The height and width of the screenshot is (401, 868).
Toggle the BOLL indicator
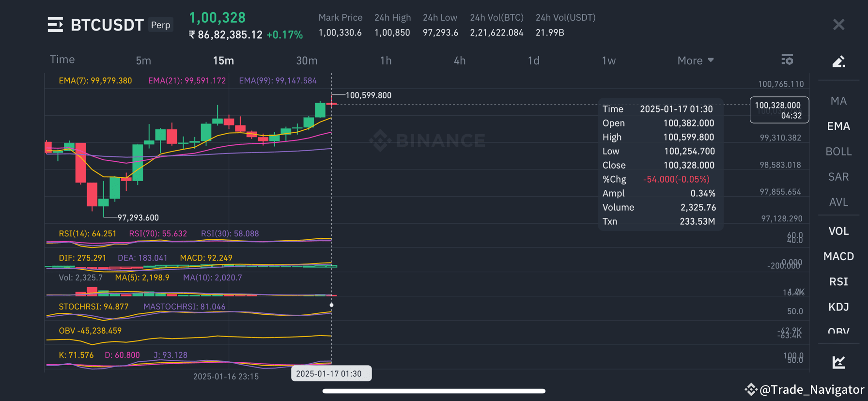click(x=838, y=152)
